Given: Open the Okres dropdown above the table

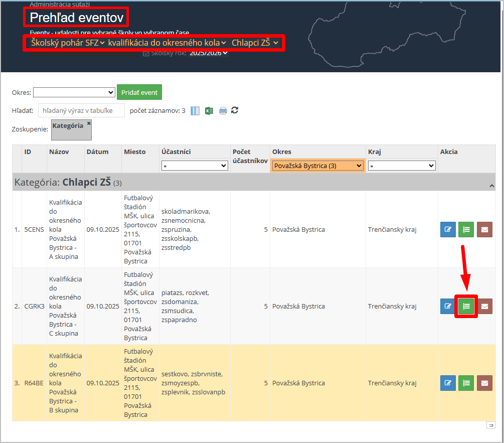Looking at the screenshot, I should (74, 92).
